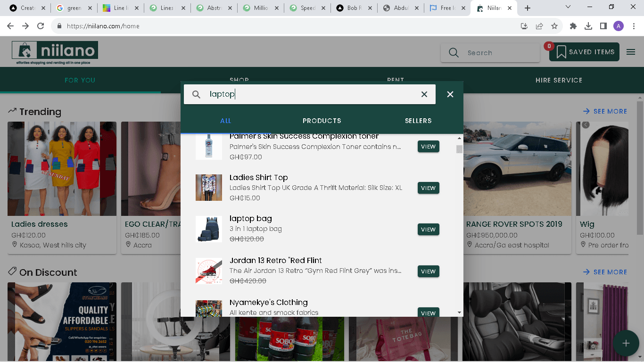Viewport: 644px width, 362px height.
Task: Close the search dialog
Action: [450, 94]
